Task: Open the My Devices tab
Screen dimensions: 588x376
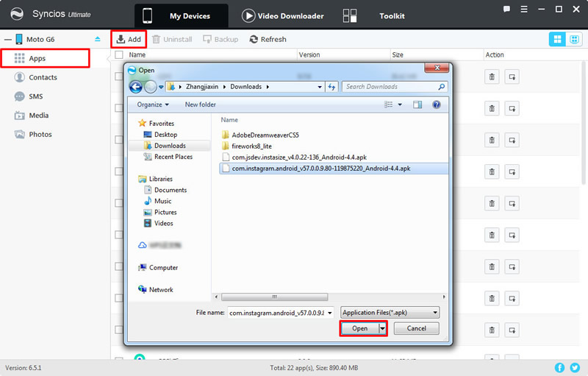Action: point(181,15)
